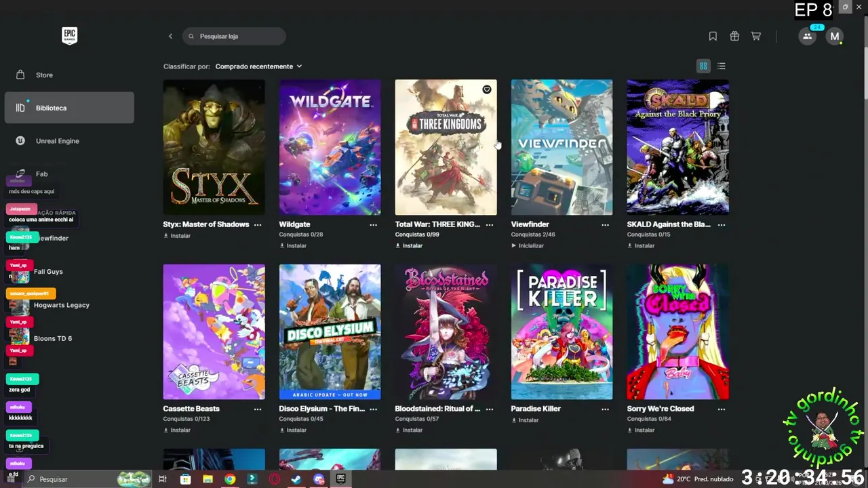Open options menu for Bloodstained
Screen dimensions: 868x488
click(x=490, y=409)
